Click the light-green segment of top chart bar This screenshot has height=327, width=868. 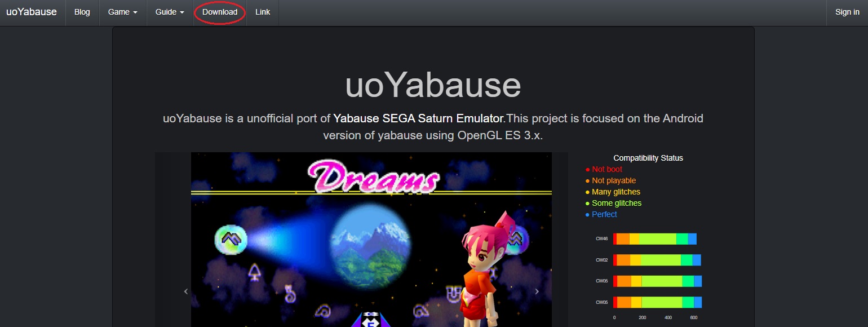coord(658,238)
